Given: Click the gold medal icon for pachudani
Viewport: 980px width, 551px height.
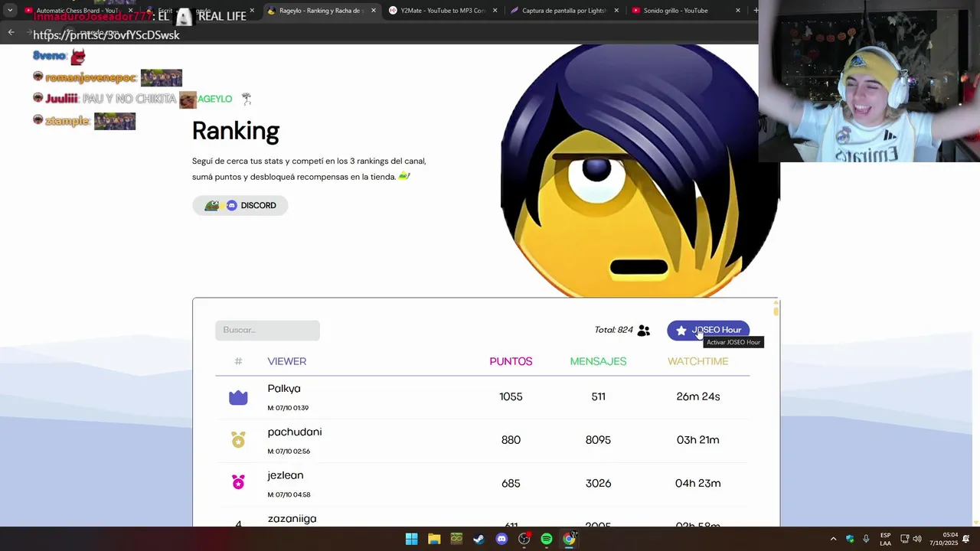Looking at the screenshot, I should pos(238,440).
